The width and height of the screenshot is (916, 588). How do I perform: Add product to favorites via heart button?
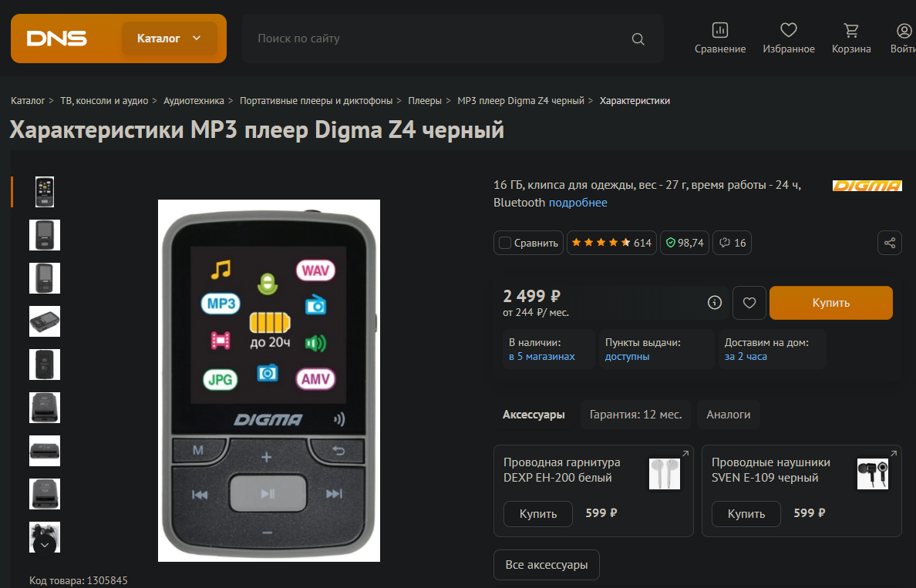[749, 302]
